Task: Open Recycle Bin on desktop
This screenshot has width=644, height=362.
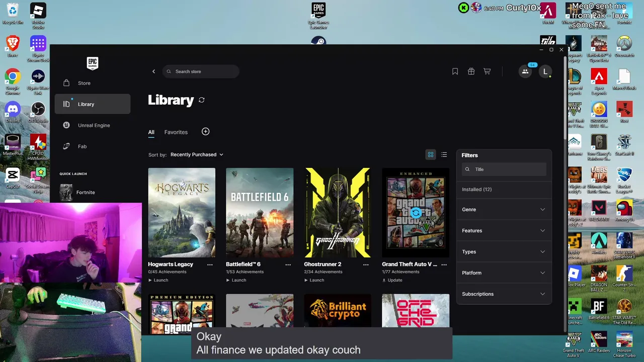Action: [13, 14]
